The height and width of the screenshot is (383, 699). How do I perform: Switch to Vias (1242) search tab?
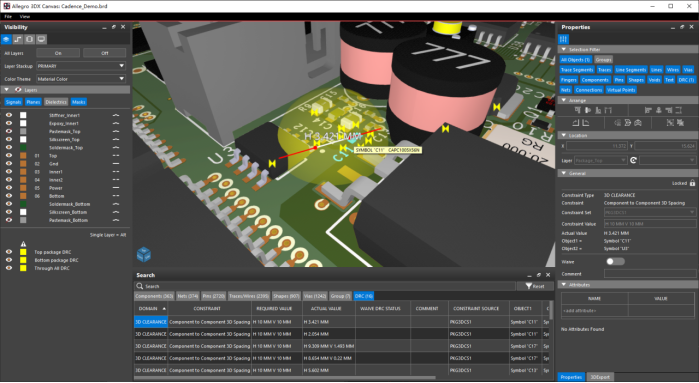point(315,296)
